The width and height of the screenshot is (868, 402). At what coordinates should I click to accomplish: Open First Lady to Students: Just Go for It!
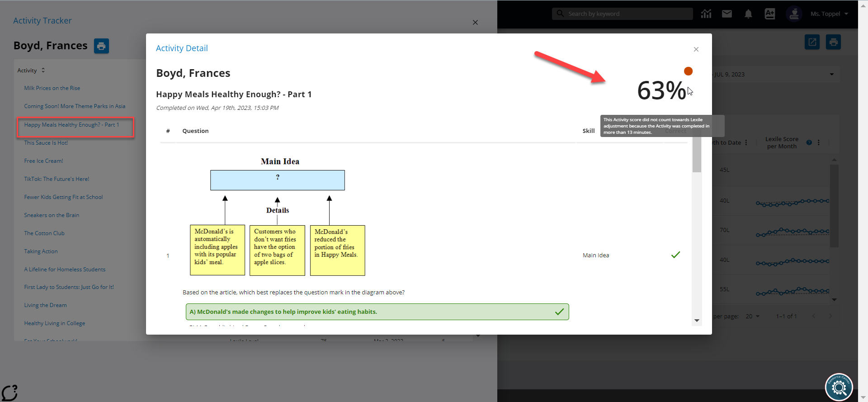click(69, 287)
